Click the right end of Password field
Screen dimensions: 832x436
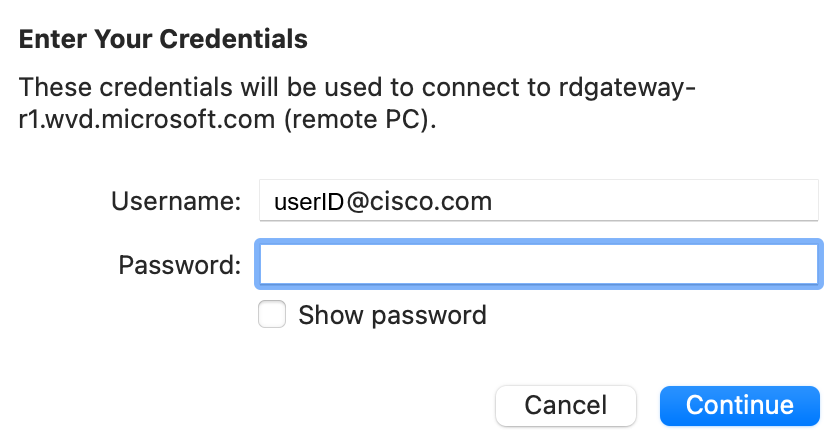(800, 264)
